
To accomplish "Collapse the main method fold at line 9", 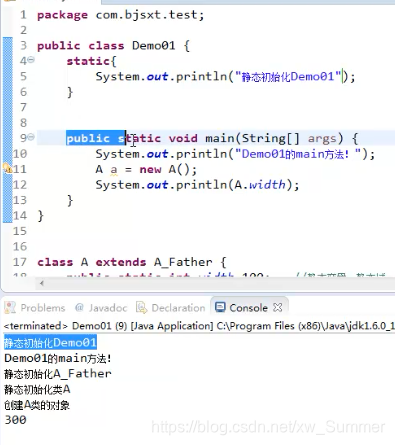I will coord(31,137).
